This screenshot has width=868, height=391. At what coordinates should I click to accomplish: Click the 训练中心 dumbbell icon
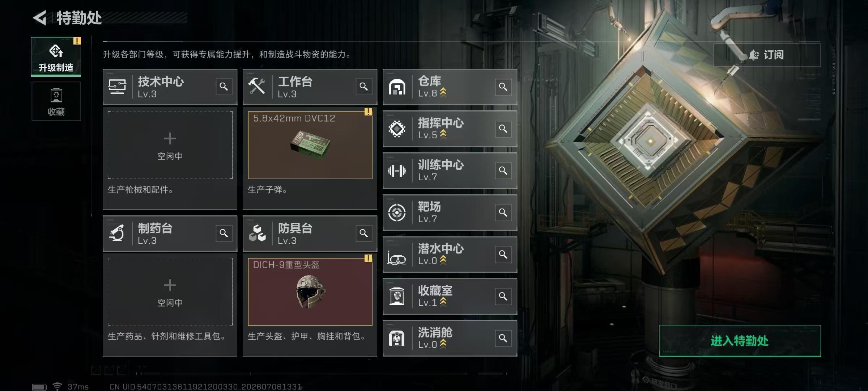(397, 171)
